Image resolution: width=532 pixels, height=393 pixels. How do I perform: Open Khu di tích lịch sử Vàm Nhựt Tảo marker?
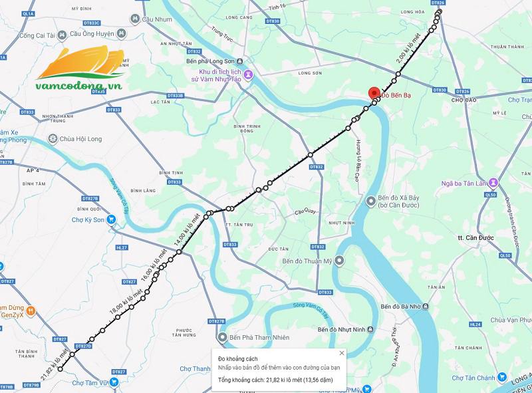click(249, 74)
